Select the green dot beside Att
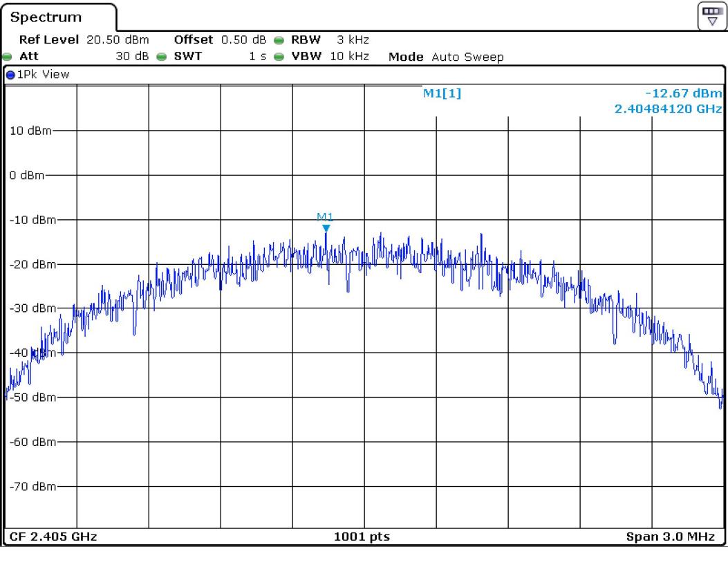The image size is (728, 567). [7, 57]
